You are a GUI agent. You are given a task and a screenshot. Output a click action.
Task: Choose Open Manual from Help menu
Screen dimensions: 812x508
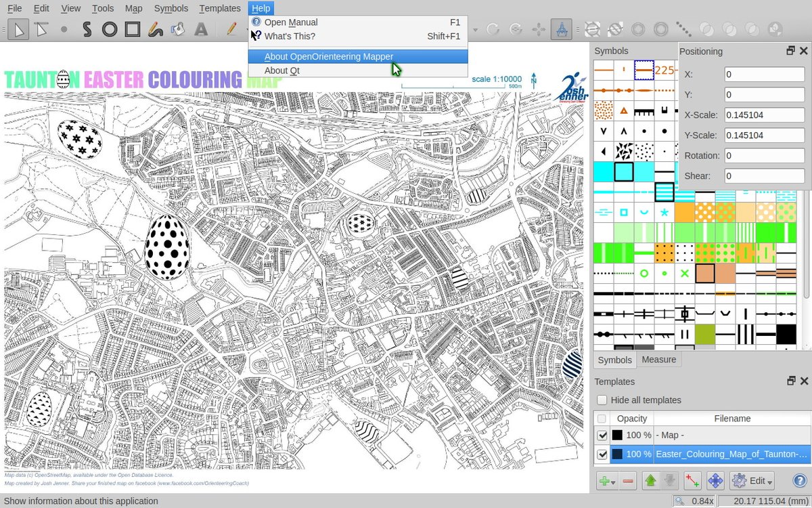(x=358, y=22)
